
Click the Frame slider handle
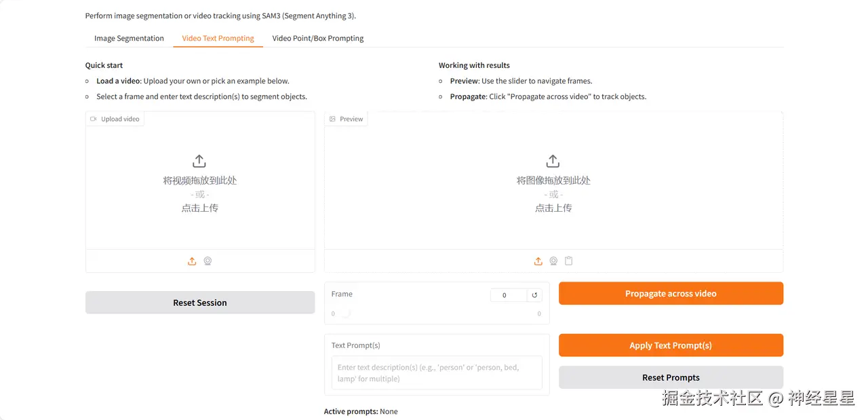click(x=344, y=313)
